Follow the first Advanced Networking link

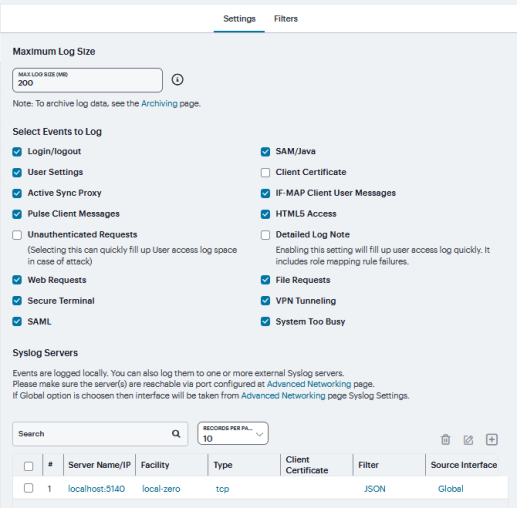(309, 384)
